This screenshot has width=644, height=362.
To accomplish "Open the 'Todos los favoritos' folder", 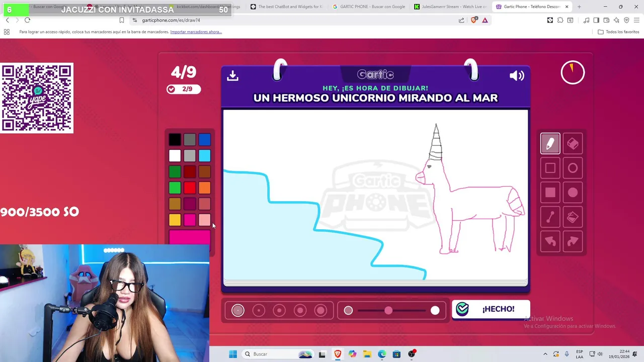I will tap(618, 32).
